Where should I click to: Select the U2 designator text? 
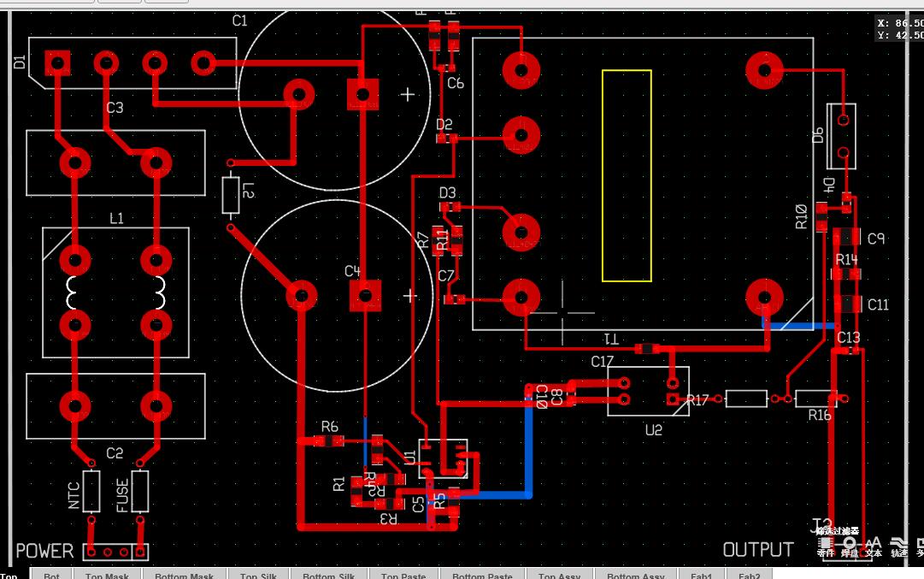click(x=654, y=430)
